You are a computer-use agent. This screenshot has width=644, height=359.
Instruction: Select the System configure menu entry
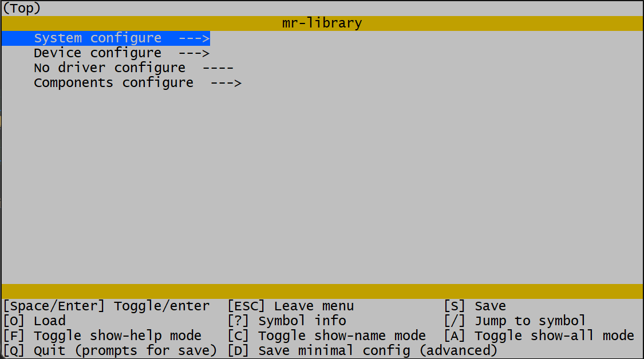point(97,38)
